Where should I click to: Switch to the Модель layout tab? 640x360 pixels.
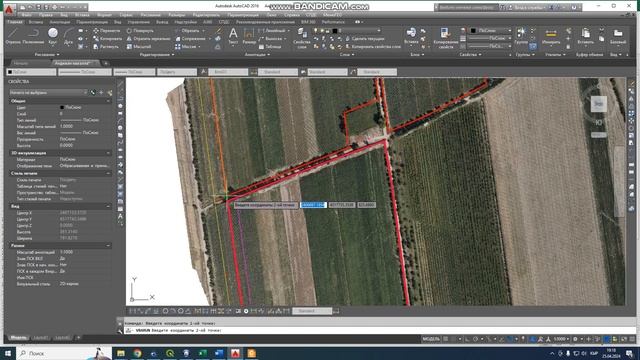click(18, 338)
